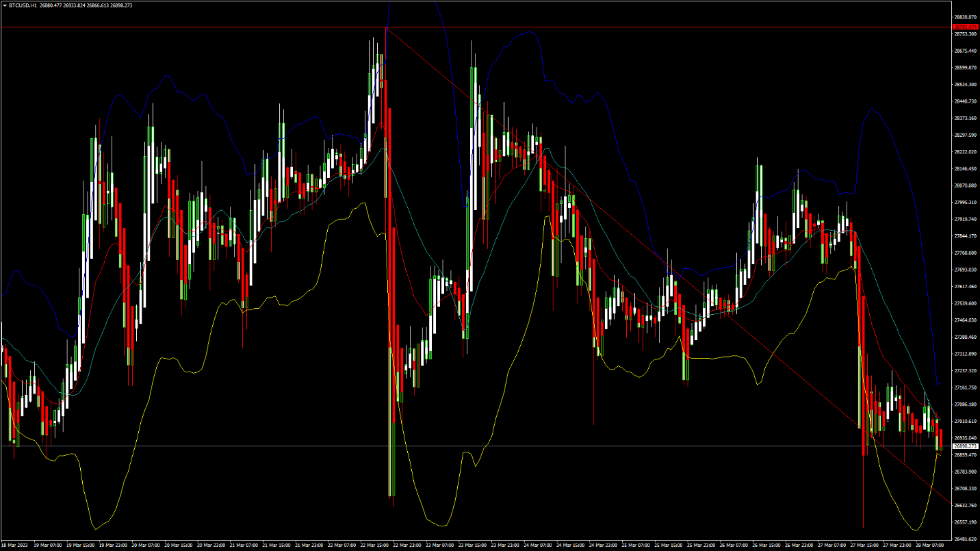
Task: Click the 28 Mar 07:00 time label
Action: 929,546
